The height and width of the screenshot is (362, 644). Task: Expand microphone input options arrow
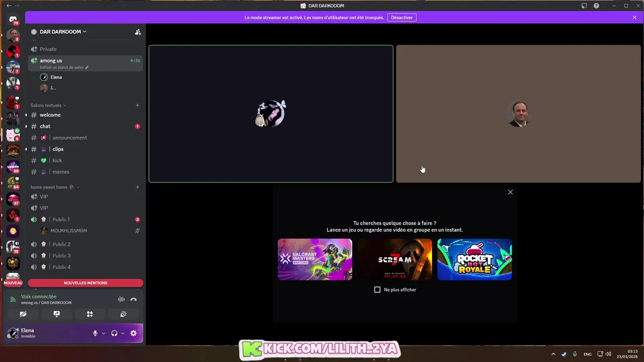[x=104, y=333]
